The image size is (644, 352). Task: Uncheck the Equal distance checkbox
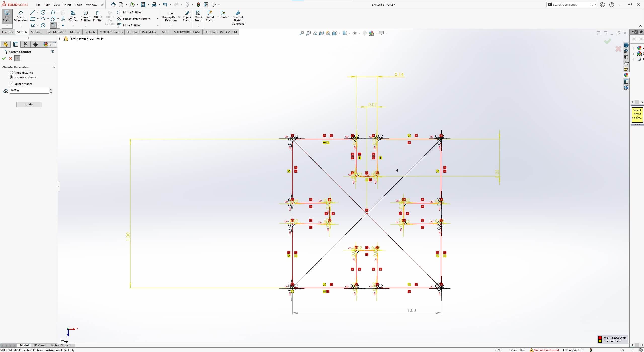[x=11, y=84]
